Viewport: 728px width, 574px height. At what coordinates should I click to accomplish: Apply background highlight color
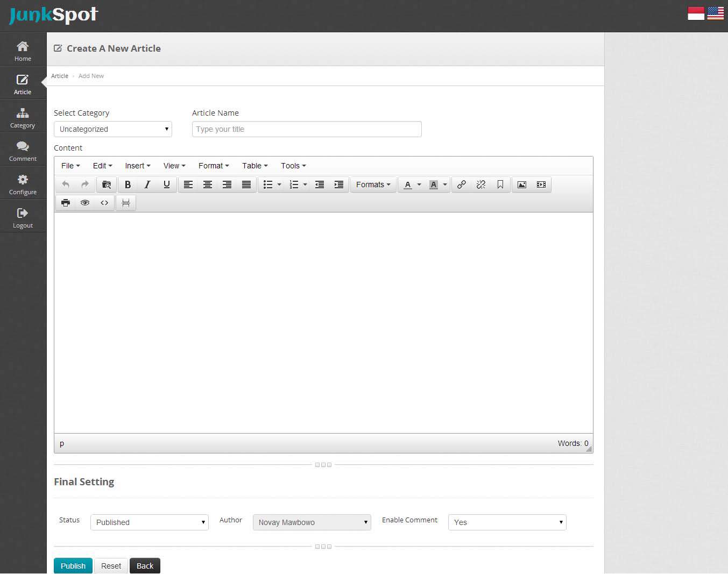434,185
